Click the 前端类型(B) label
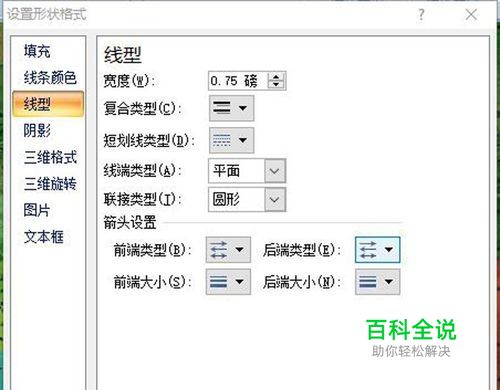Viewport: 500px width, 390px height. pyautogui.click(x=153, y=250)
